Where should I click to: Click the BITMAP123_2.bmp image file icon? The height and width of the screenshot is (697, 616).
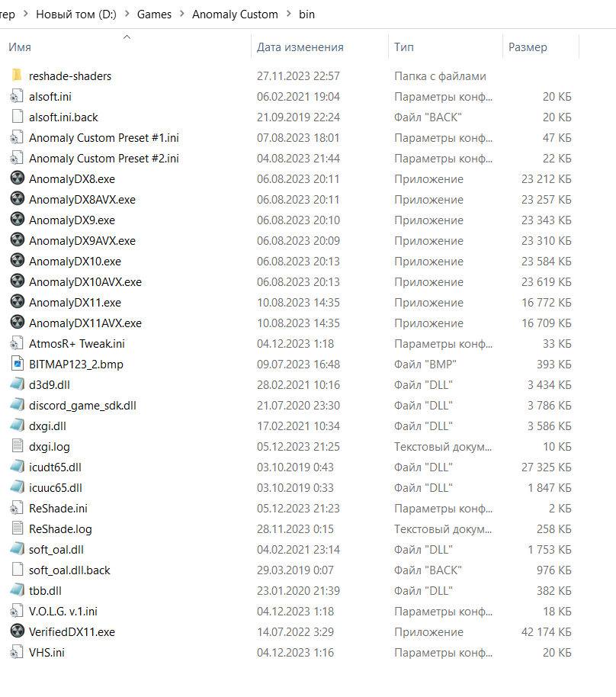click(x=17, y=364)
